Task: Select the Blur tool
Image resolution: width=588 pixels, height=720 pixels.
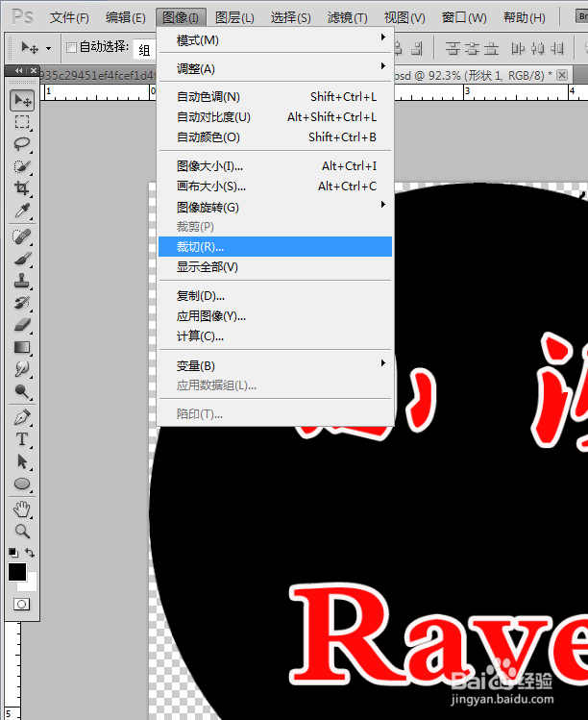Action: 22,369
